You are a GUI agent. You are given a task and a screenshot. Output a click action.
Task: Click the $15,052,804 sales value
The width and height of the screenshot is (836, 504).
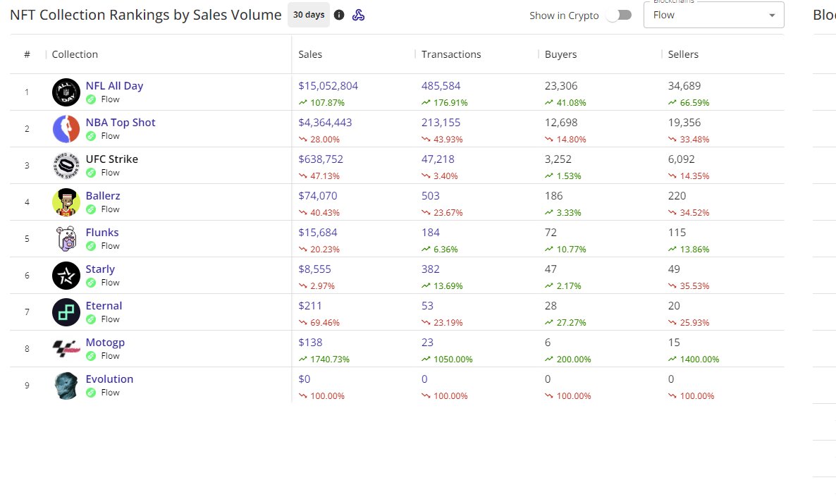[328, 86]
